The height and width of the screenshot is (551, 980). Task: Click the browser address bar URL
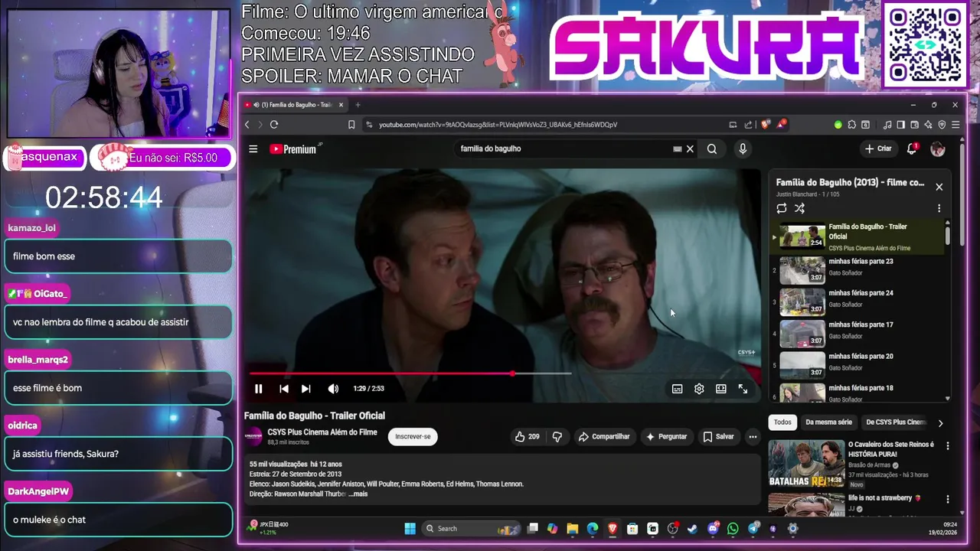498,125
